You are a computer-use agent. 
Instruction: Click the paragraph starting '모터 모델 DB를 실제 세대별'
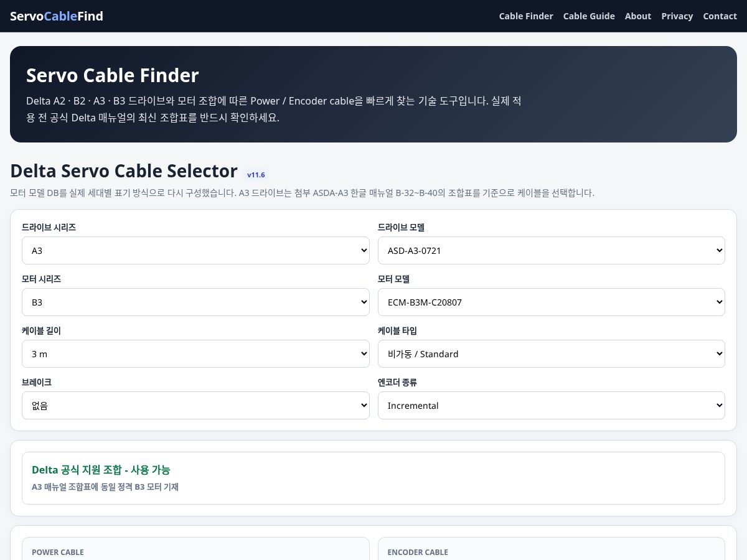pyautogui.click(x=302, y=193)
